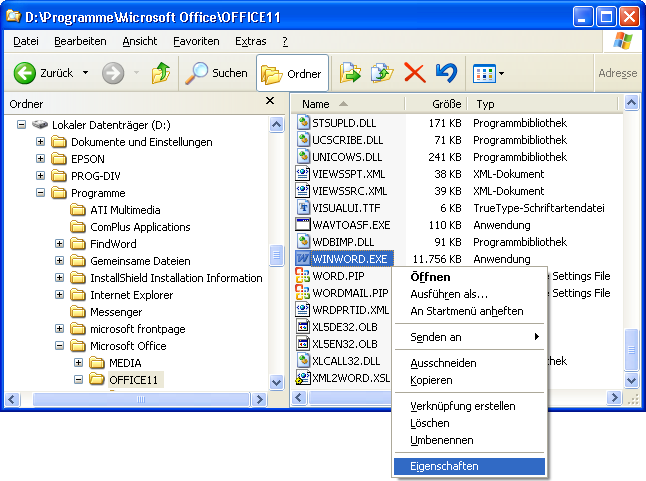The image size is (646, 481).
Task: Click the red delete X toolbar icon
Action: [414, 73]
